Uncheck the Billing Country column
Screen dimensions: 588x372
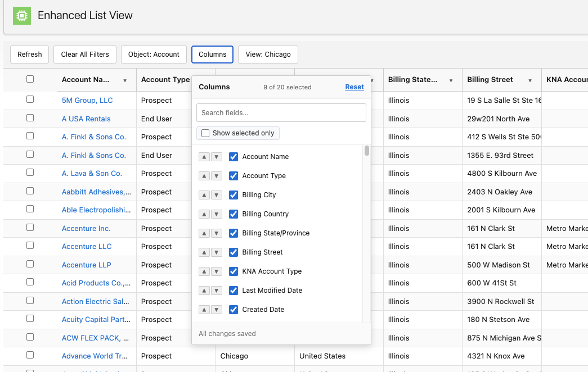[234, 214]
